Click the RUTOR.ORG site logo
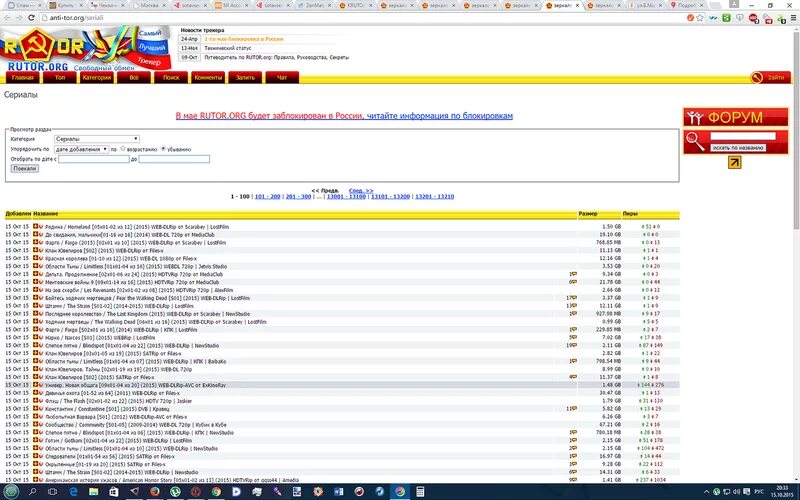Viewport: 800px width, 500px height. (x=84, y=49)
